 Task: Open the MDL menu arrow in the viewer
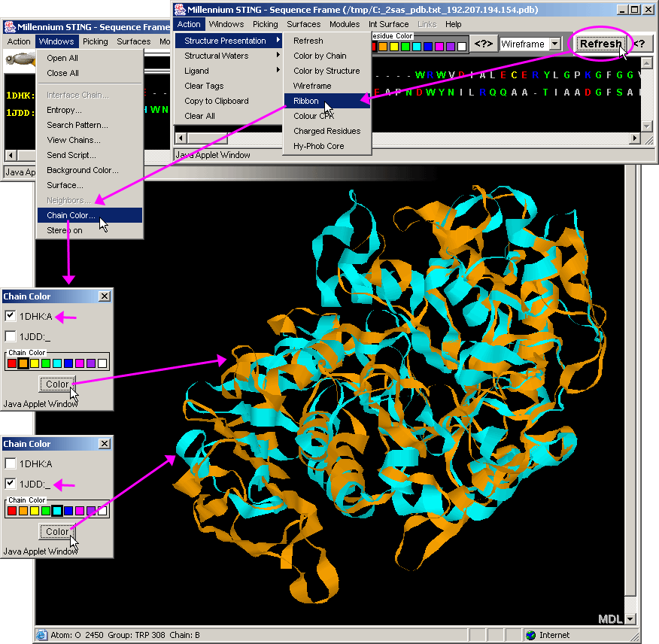coord(630,618)
